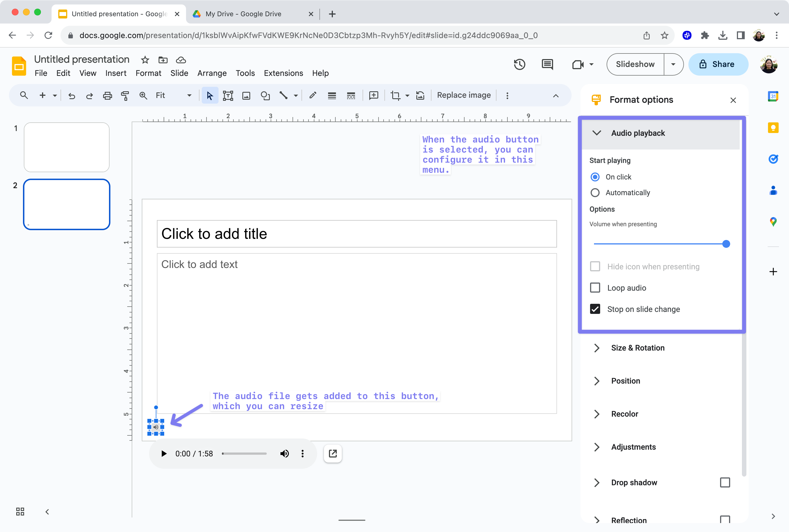Select the crop image tool
Image resolution: width=789 pixels, height=532 pixels.
coord(395,96)
